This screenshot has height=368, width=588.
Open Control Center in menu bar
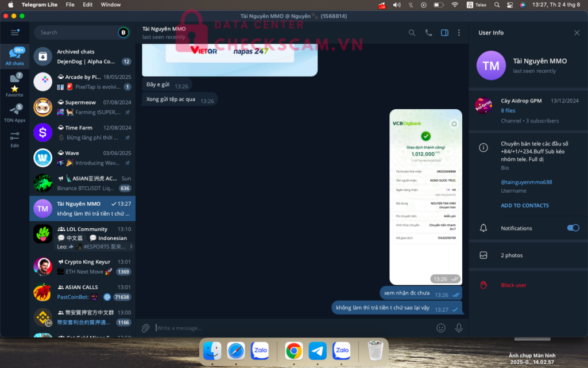[510, 5]
